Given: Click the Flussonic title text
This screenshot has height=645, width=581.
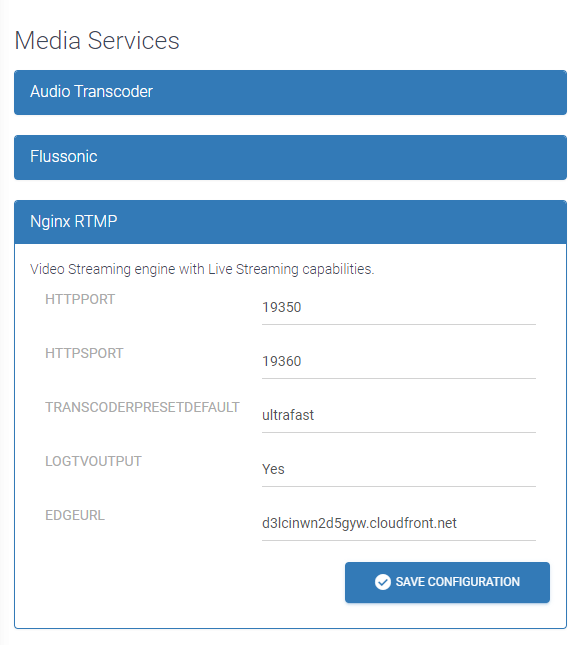Looking at the screenshot, I should point(64,157).
